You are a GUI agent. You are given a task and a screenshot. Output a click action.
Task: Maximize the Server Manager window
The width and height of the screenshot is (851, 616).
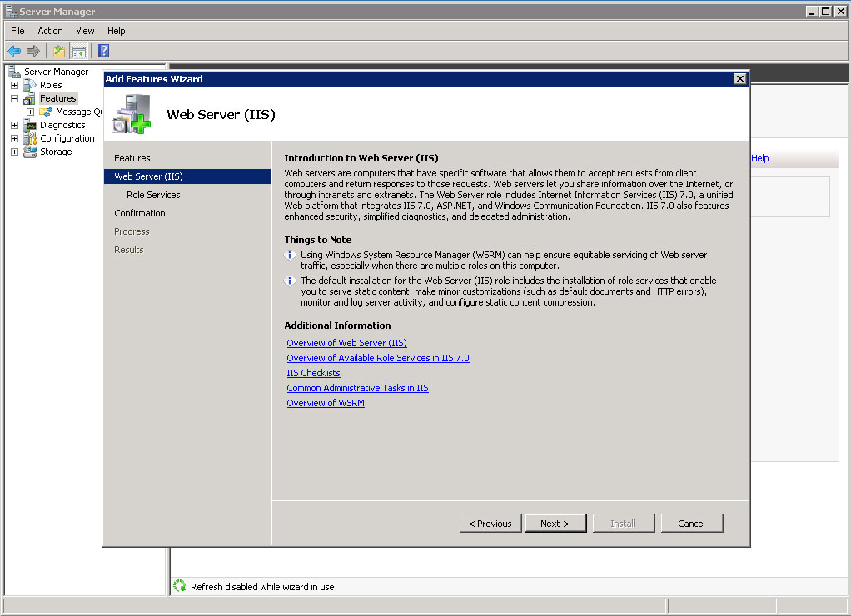[825, 11]
